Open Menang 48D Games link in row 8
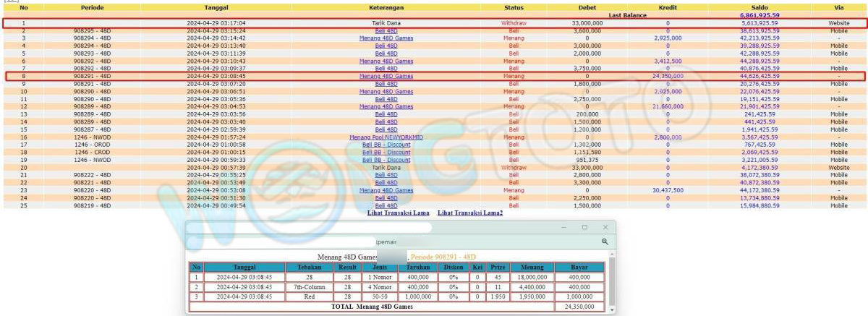The image size is (868, 316). click(386, 76)
